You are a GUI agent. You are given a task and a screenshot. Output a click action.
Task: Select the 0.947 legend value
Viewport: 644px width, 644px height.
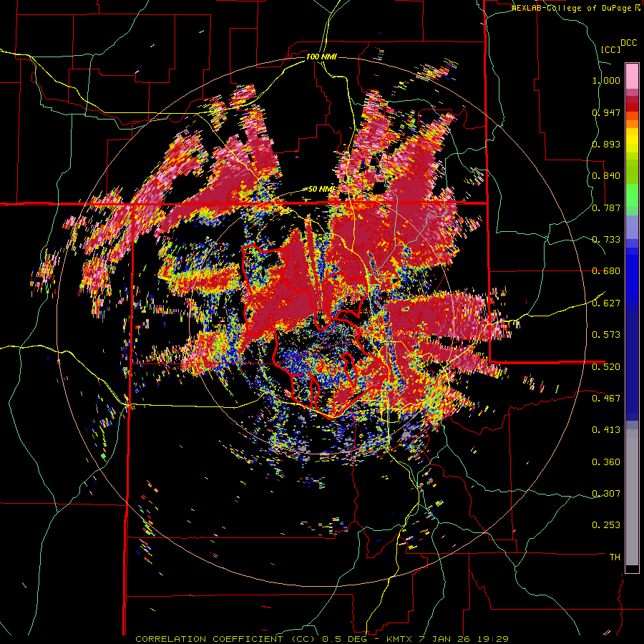pyautogui.click(x=606, y=112)
